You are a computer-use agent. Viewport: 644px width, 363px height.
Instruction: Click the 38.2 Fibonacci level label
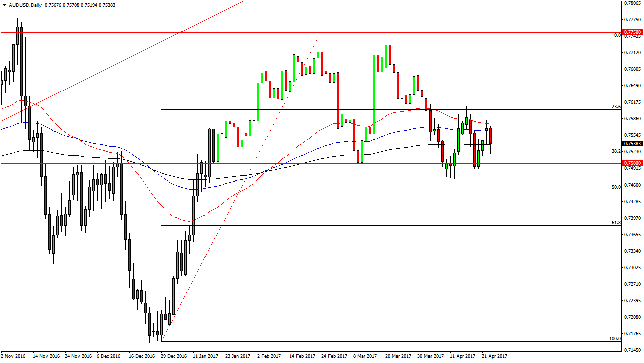[616, 151]
